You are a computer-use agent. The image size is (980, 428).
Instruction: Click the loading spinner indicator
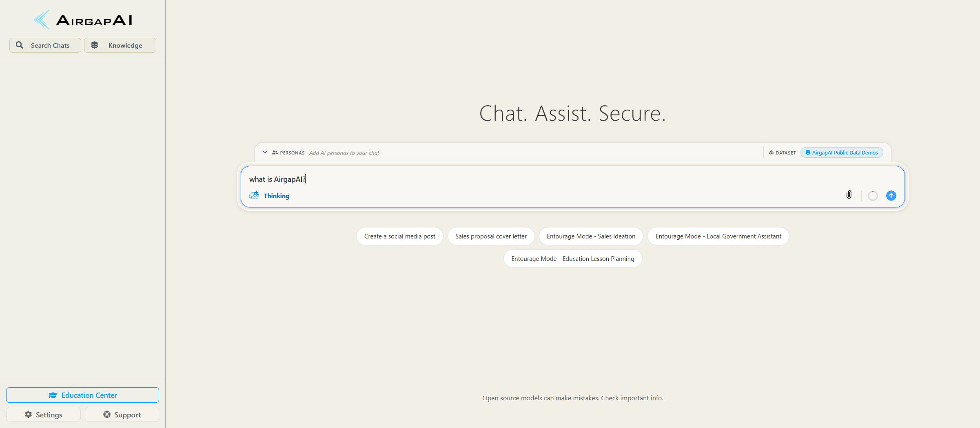point(873,196)
